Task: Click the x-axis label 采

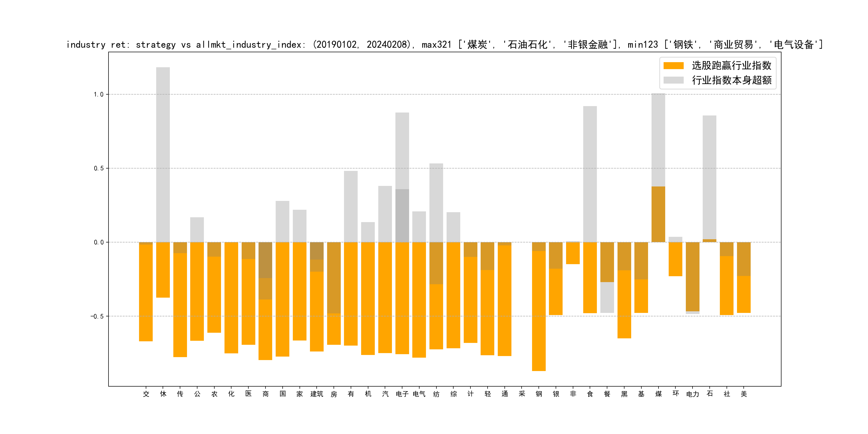Action: (x=522, y=394)
